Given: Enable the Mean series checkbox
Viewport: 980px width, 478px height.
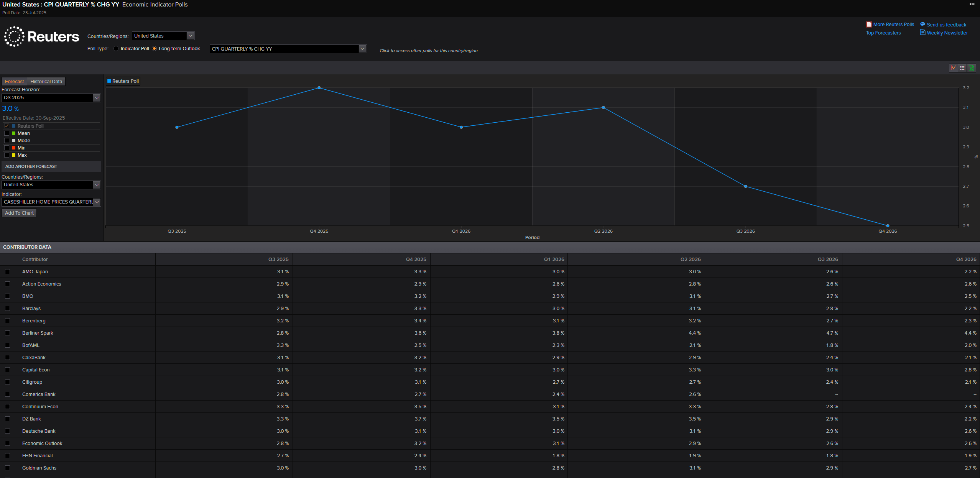Looking at the screenshot, I should coord(7,133).
